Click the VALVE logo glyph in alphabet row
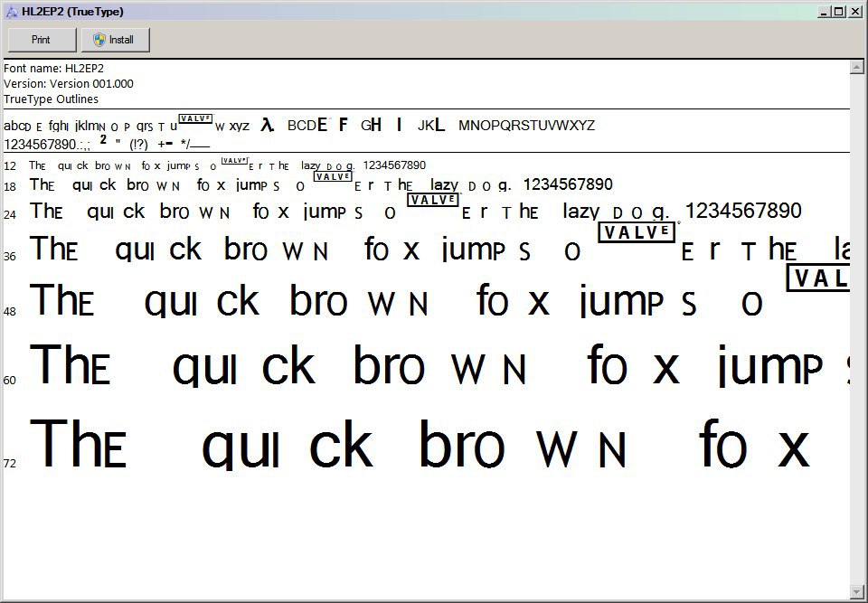The image size is (868, 603). [195, 118]
